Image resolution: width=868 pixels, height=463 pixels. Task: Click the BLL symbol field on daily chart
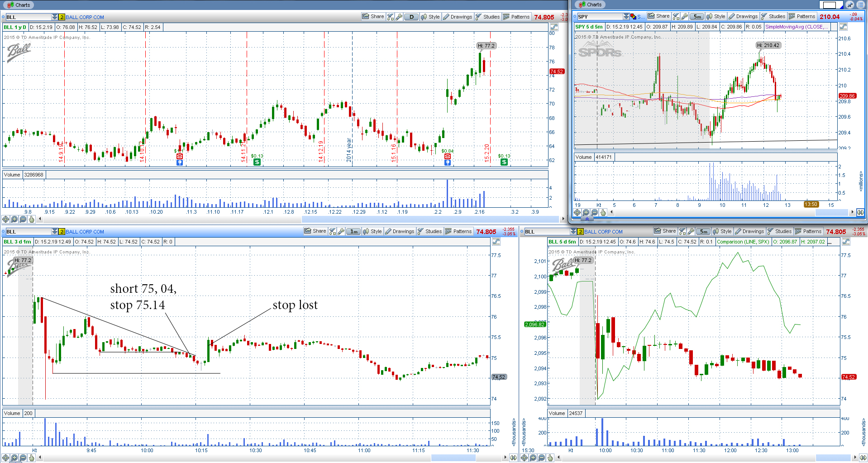pyautogui.click(x=28, y=17)
